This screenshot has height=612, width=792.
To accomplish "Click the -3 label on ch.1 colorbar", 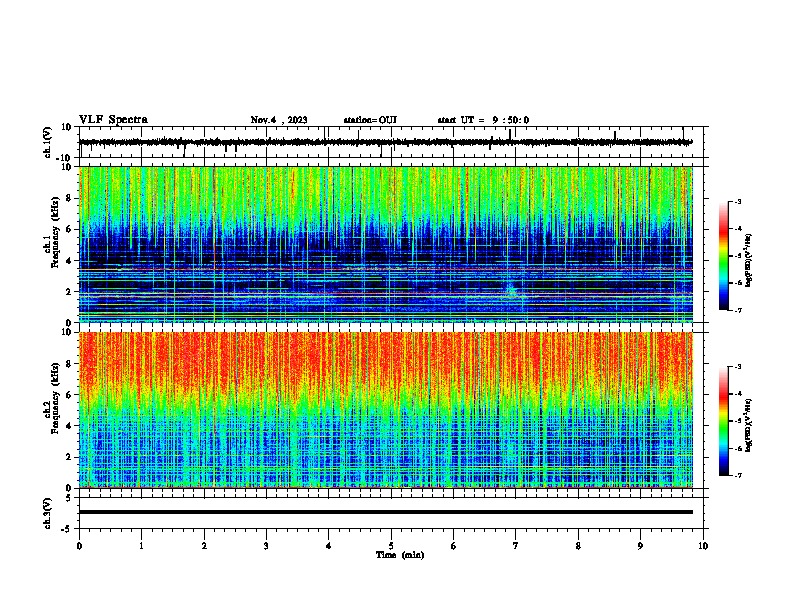I will 737,202.
